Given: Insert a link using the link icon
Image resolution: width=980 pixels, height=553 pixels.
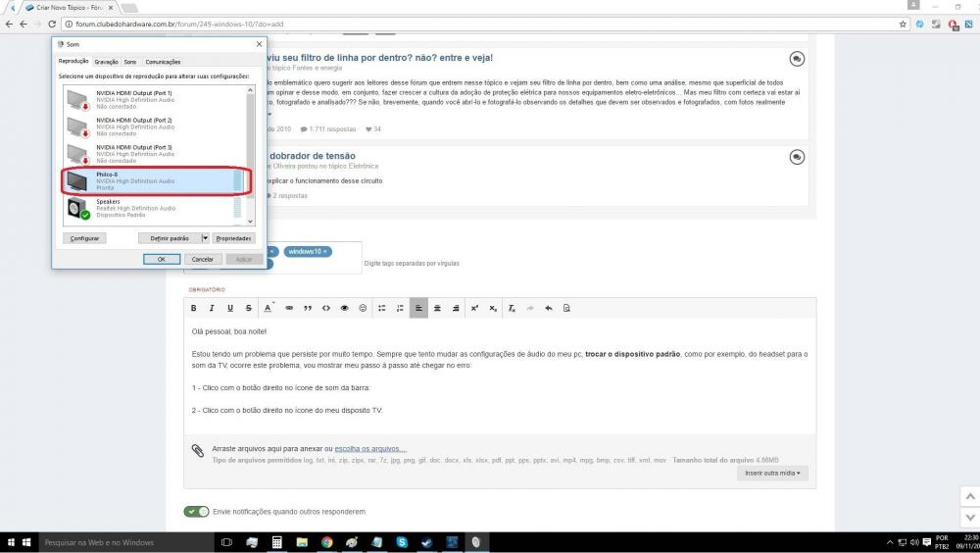Looking at the screenshot, I should [x=289, y=308].
